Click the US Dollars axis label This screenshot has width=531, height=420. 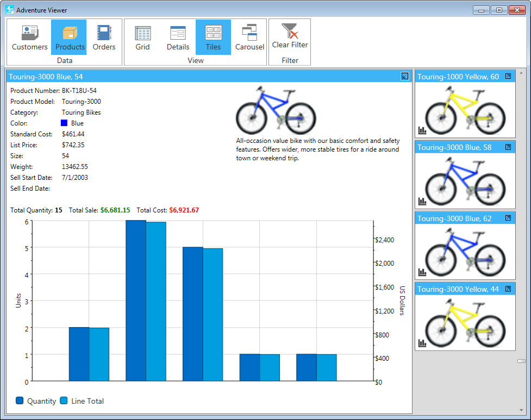coord(402,300)
